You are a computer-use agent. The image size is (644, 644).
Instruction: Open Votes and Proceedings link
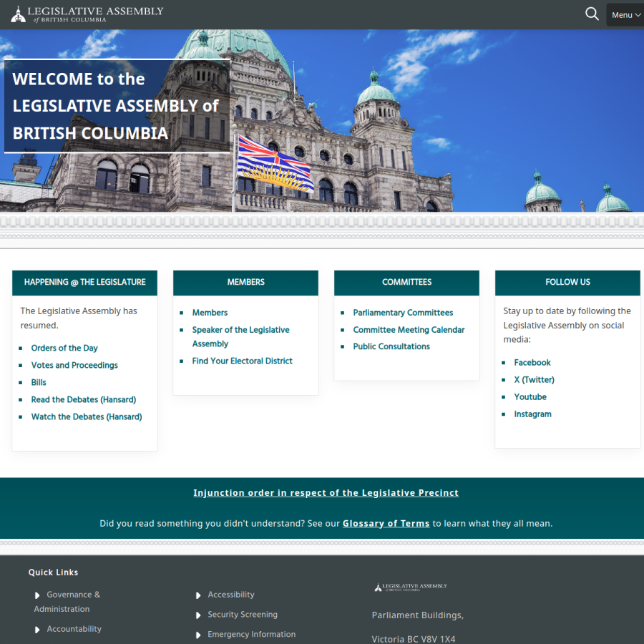[x=74, y=365]
